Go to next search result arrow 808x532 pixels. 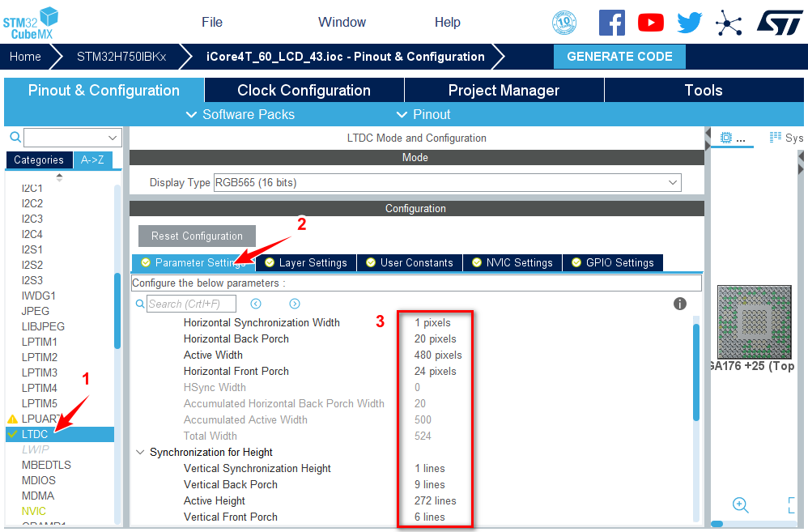295,304
